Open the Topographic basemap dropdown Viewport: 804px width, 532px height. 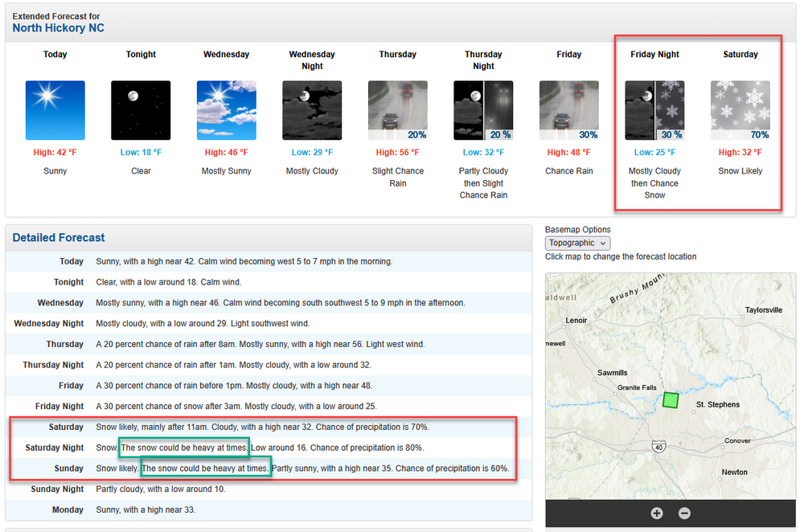(577, 243)
